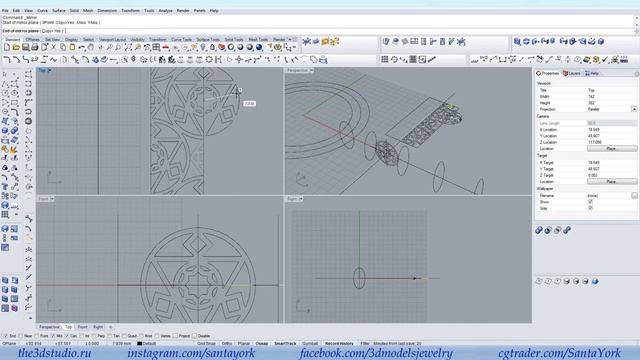Image resolution: width=640 pixels, height=360 pixels.
Task: Click the link icon under Properties panel
Action: (567, 230)
